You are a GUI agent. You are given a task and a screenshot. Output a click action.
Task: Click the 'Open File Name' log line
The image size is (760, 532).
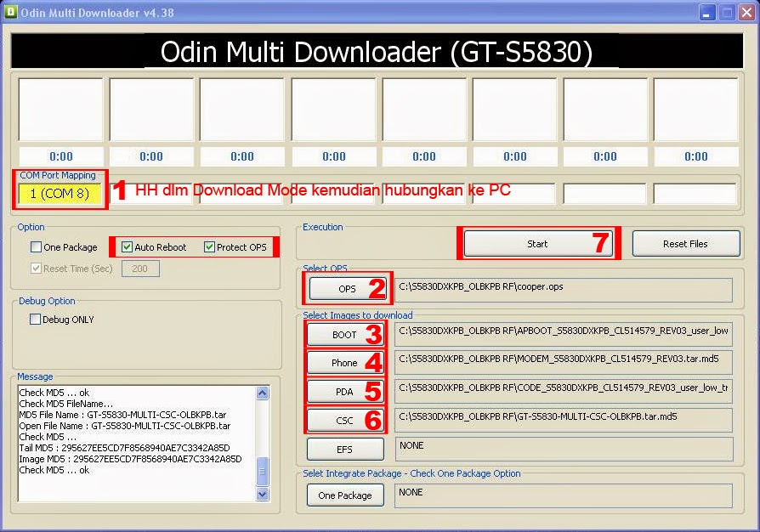point(125,426)
